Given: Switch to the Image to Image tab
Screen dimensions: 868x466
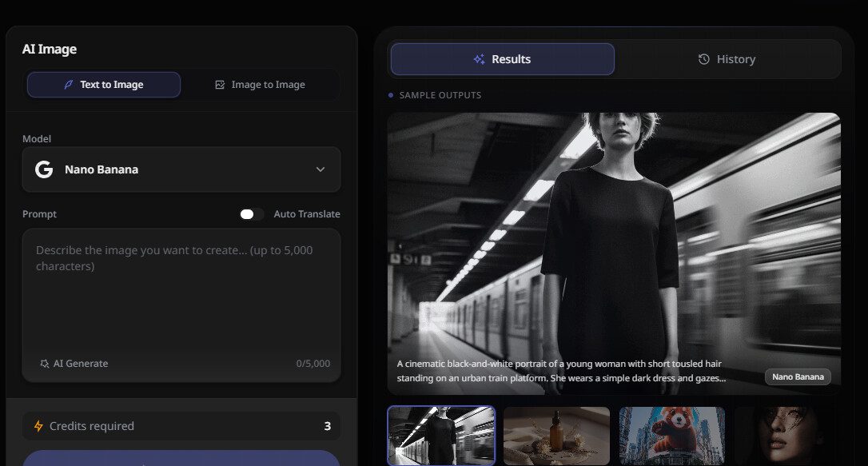Looking at the screenshot, I should tap(261, 85).
